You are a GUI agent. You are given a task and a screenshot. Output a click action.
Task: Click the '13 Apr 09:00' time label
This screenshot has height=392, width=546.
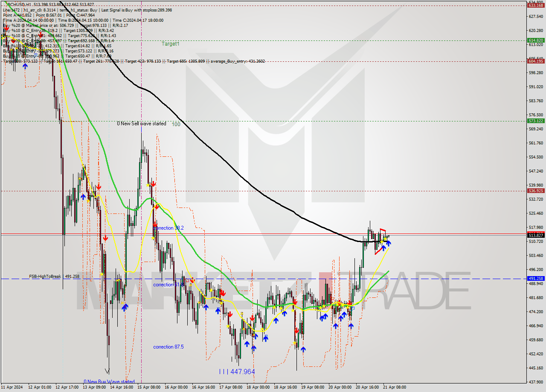[x=94, y=387]
